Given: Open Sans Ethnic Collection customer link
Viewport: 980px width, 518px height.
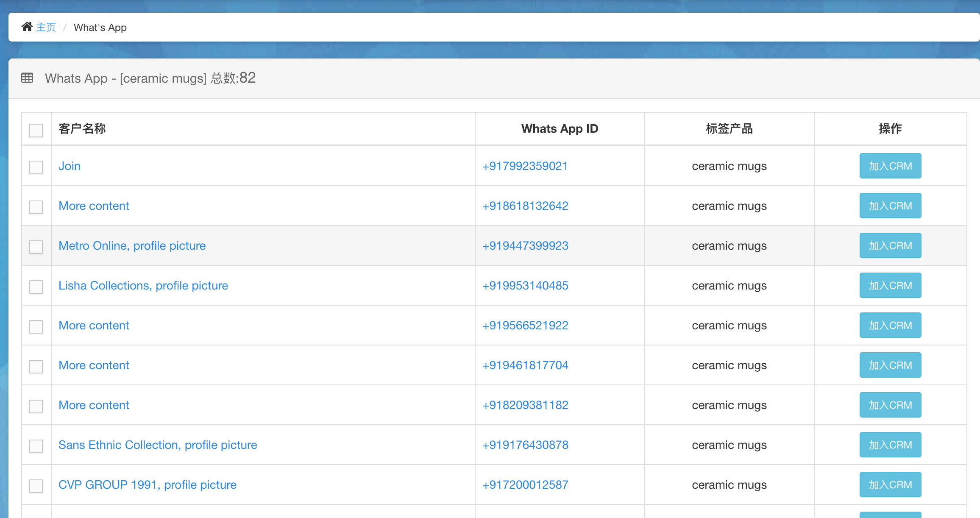Looking at the screenshot, I should click(x=158, y=445).
